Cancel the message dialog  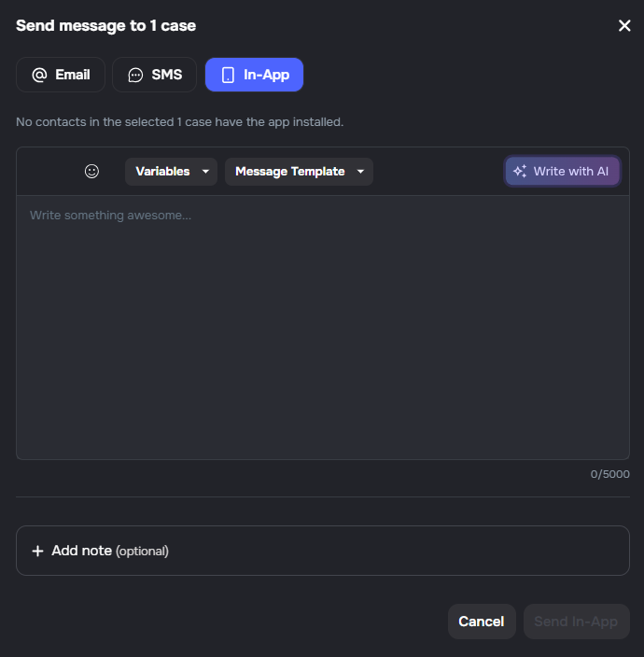pyautogui.click(x=481, y=622)
